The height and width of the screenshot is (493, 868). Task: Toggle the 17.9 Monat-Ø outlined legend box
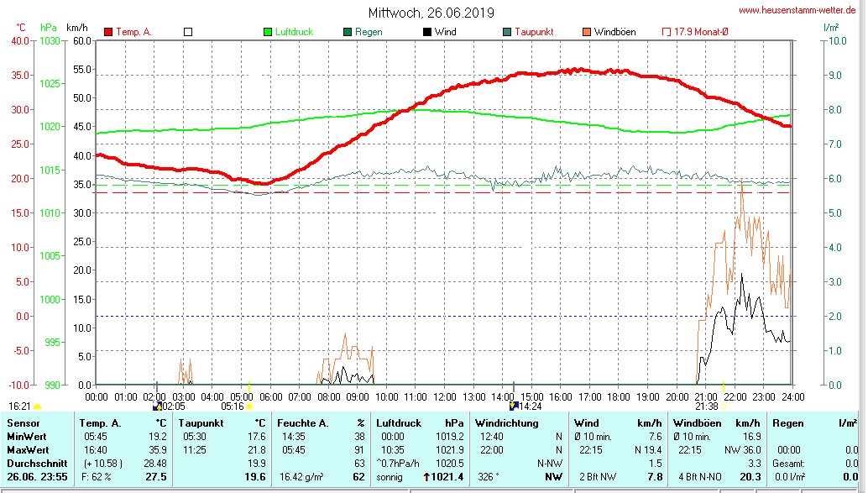667,32
